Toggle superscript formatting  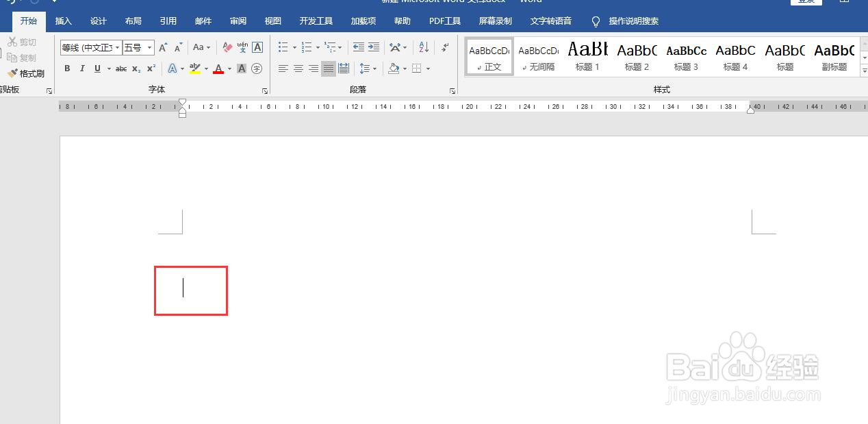151,68
